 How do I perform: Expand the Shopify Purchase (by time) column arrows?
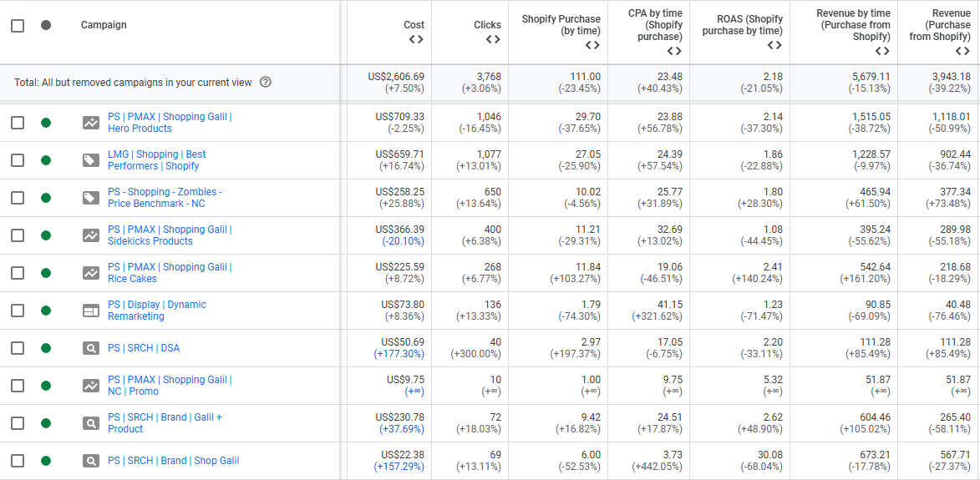click(x=592, y=45)
